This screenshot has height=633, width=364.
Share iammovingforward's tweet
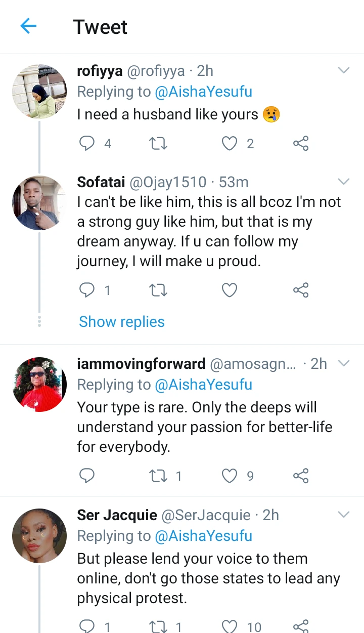tap(301, 476)
